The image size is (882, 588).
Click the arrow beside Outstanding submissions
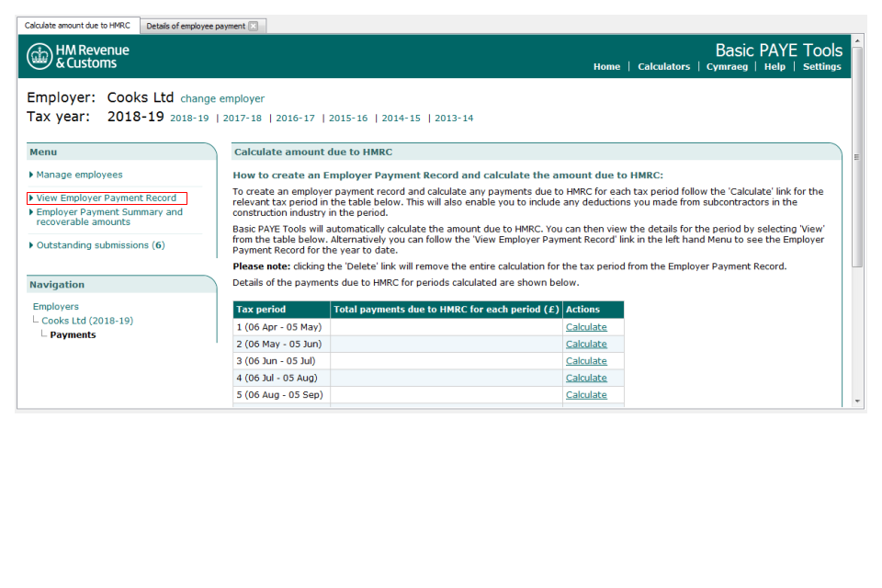[x=31, y=244]
